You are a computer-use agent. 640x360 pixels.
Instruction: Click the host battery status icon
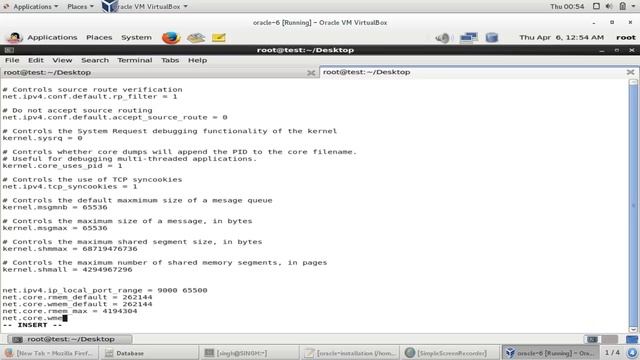coord(622,7)
